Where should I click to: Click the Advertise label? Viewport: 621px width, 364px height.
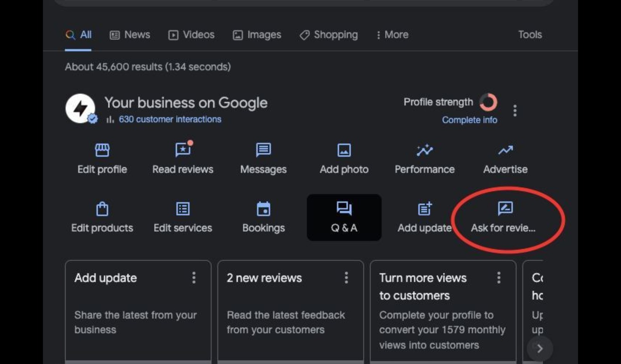(x=505, y=169)
